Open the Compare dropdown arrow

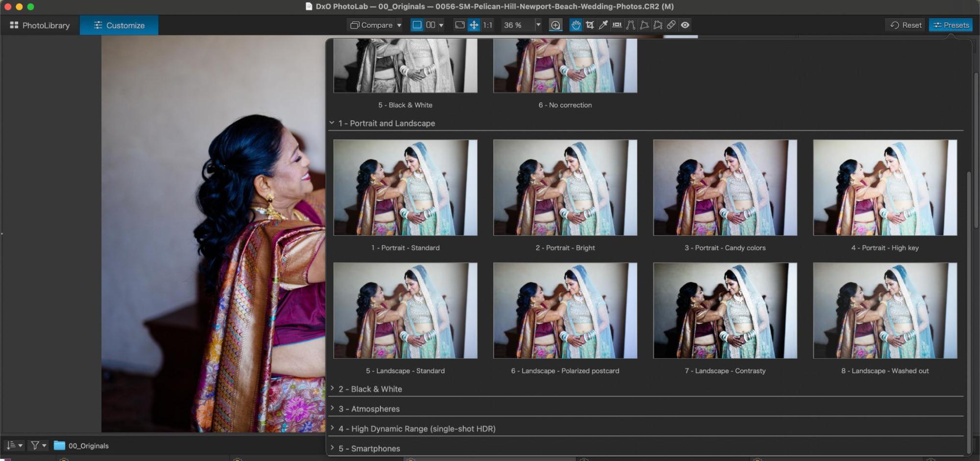click(399, 25)
